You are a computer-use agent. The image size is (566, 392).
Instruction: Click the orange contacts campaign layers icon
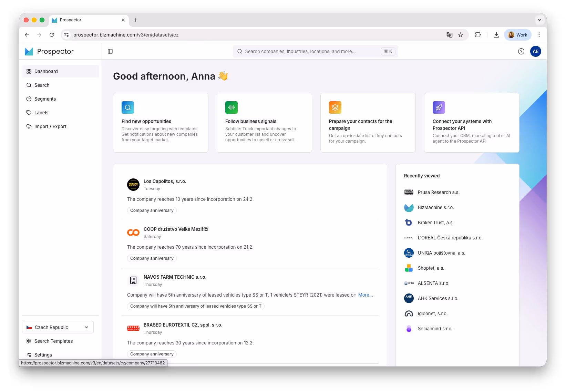[335, 107]
